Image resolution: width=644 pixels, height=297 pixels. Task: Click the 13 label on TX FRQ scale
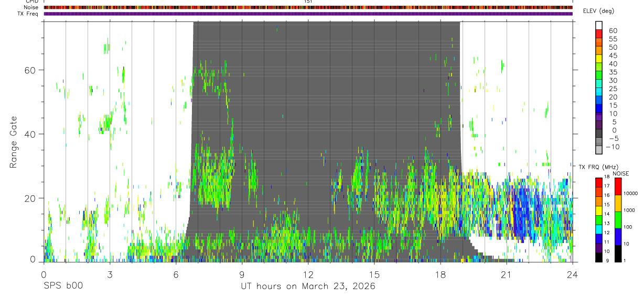click(x=606, y=224)
